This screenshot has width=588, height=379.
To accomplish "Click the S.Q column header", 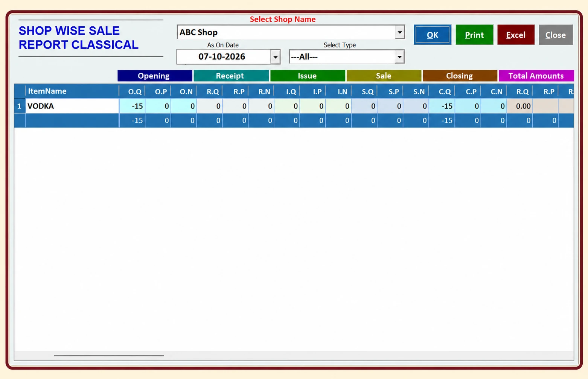I will click(364, 91).
